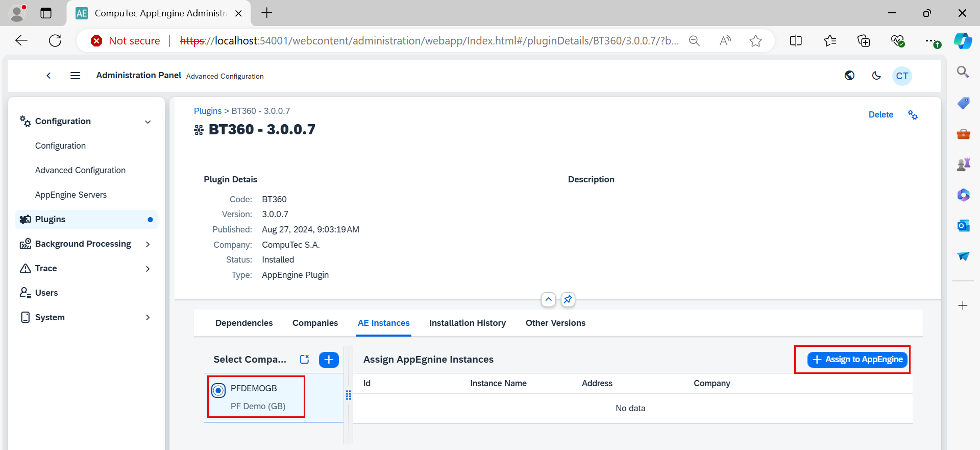Click the browser back arrow

(x=21, y=40)
